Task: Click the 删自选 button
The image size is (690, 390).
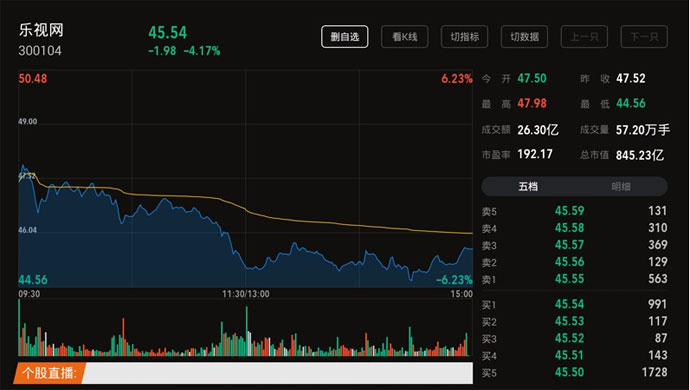Action: [x=345, y=37]
